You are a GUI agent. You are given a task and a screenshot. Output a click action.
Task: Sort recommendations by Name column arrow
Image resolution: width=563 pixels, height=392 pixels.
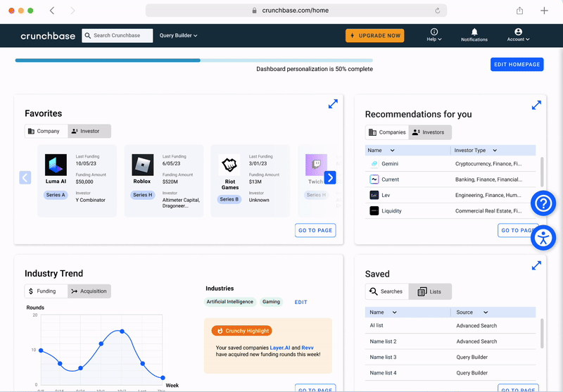392,151
